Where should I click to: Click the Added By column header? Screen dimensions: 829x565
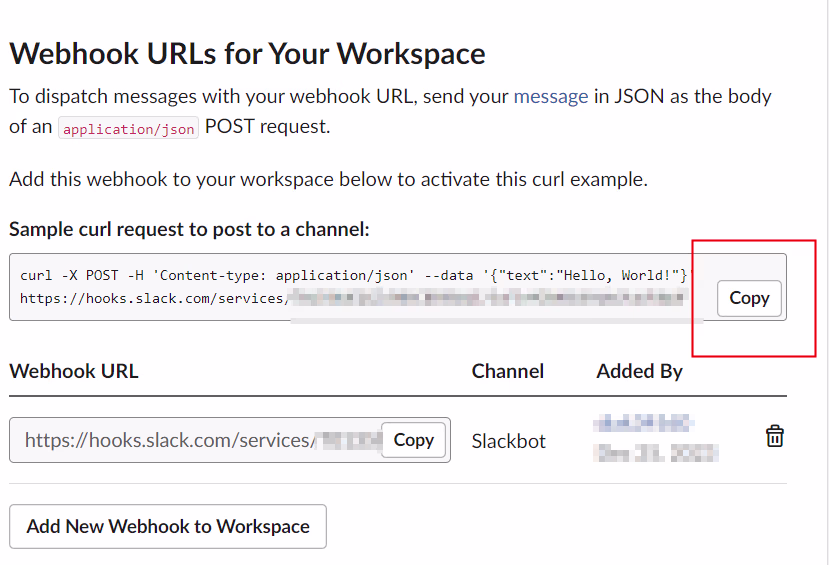(639, 372)
